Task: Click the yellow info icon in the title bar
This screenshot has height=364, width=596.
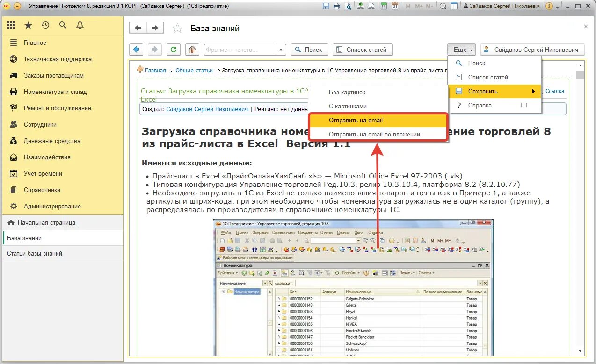Action: (x=549, y=6)
